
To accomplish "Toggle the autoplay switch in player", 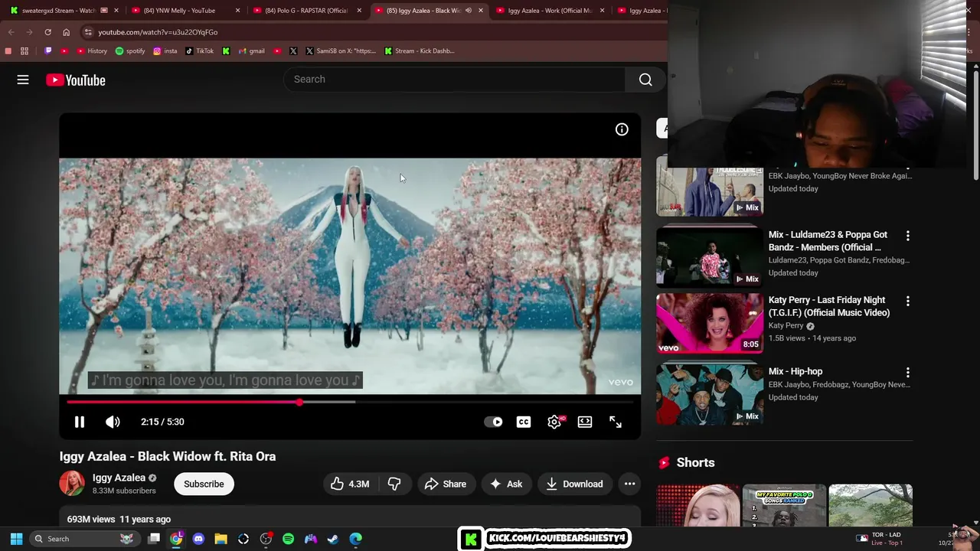I will [x=493, y=422].
